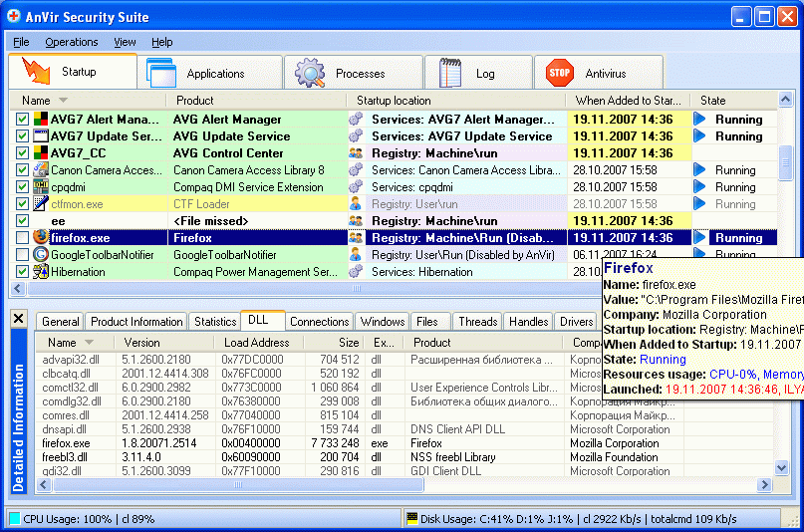
Task: Click the startup list scroll up arrow
Action: click(x=785, y=100)
